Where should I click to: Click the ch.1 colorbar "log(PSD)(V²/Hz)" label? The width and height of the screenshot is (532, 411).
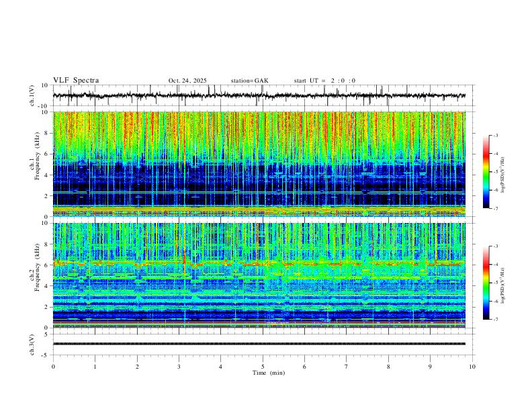tap(503, 175)
